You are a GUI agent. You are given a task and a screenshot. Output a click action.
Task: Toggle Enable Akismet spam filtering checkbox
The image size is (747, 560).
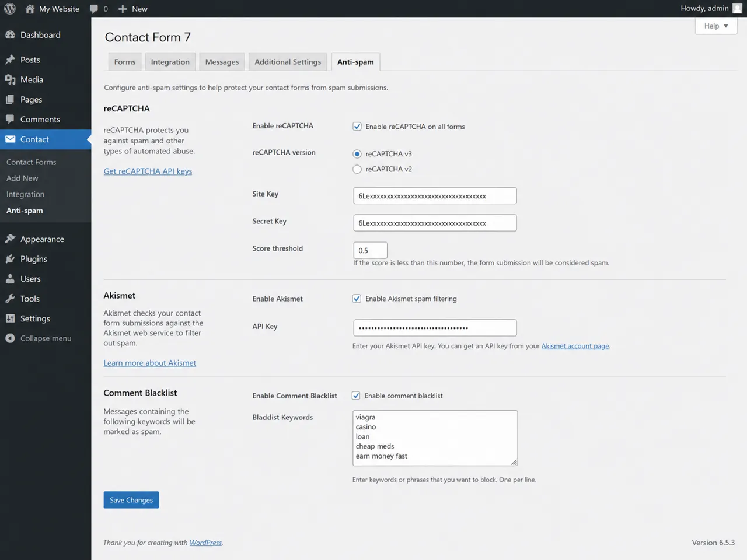point(357,299)
